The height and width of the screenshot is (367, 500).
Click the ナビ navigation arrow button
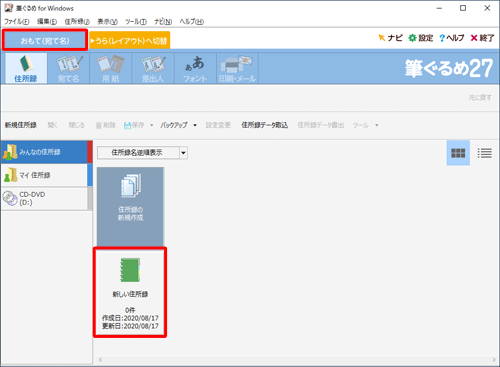click(x=390, y=38)
